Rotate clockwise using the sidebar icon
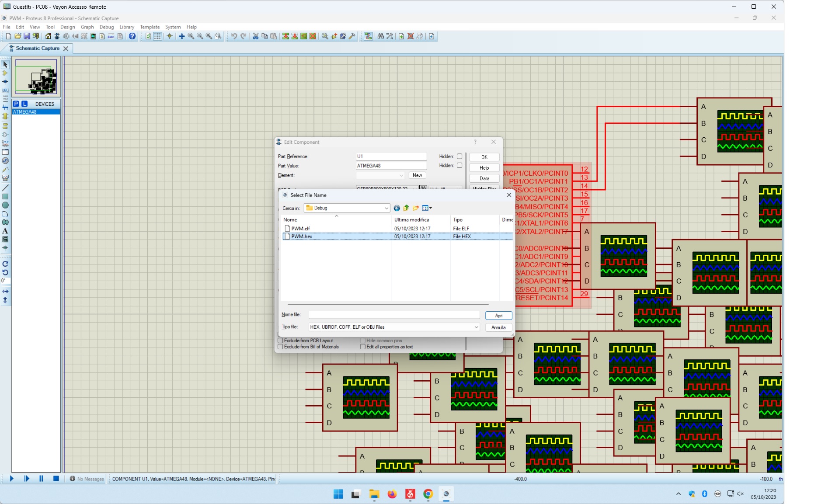 pos(5,264)
